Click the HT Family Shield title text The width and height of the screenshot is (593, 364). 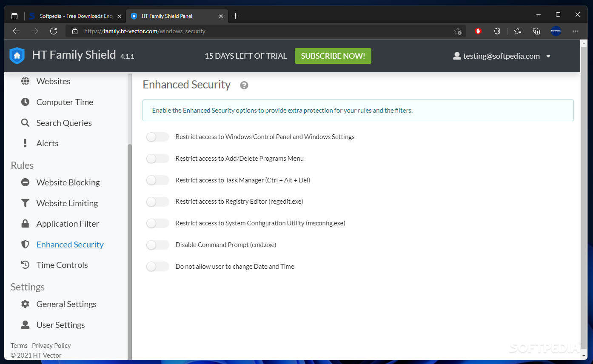(x=74, y=55)
